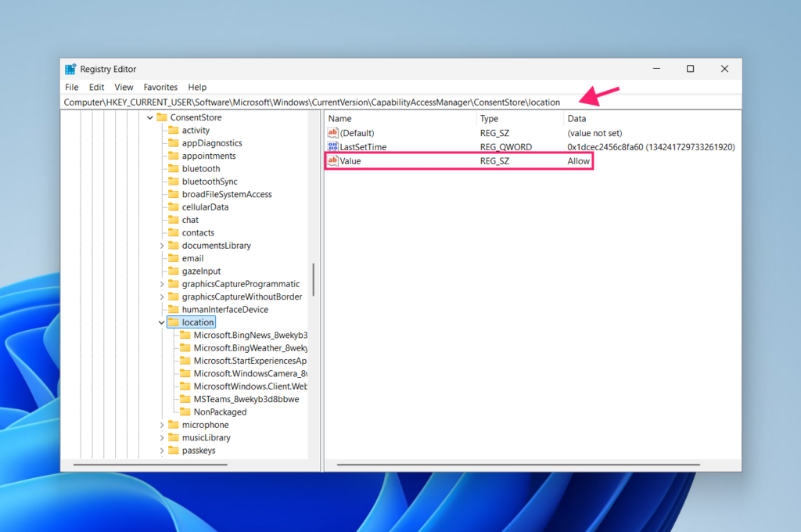The height and width of the screenshot is (532, 801).
Task: Click the (Default) string value icon
Action: [332, 133]
